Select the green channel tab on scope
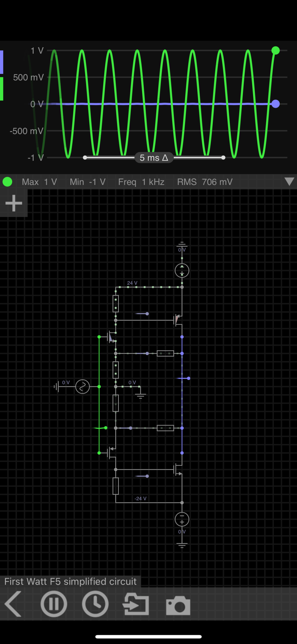The image size is (297, 644). click(2, 89)
